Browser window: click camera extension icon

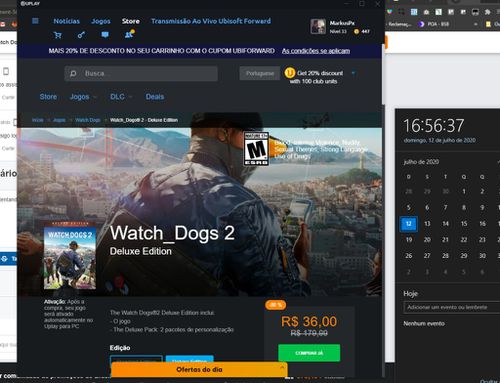tap(426, 12)
